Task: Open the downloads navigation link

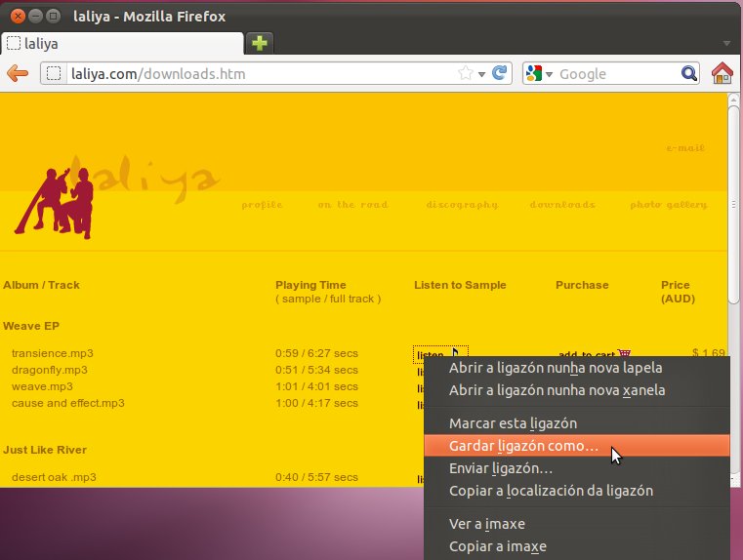Action: [562, 205]
